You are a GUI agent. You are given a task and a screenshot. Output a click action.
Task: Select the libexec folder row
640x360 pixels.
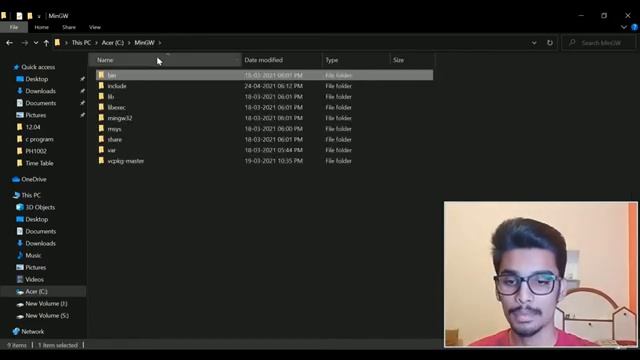click(264, 107)
